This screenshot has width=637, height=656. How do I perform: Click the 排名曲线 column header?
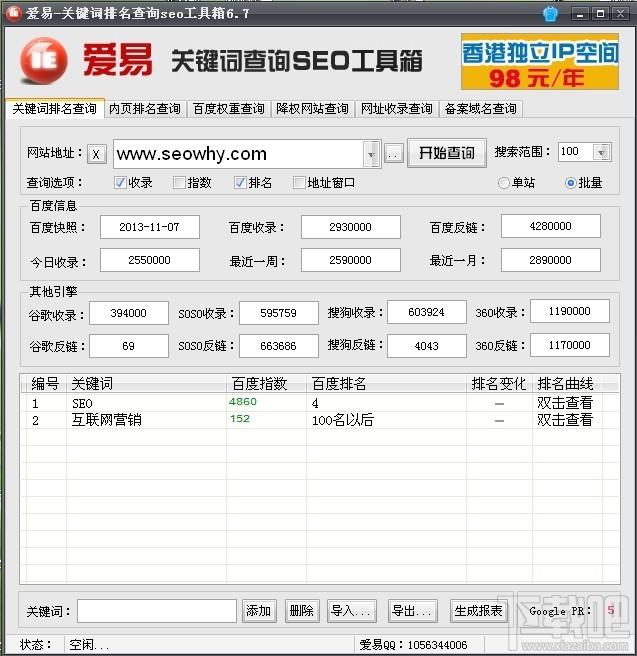coord(566,384)
